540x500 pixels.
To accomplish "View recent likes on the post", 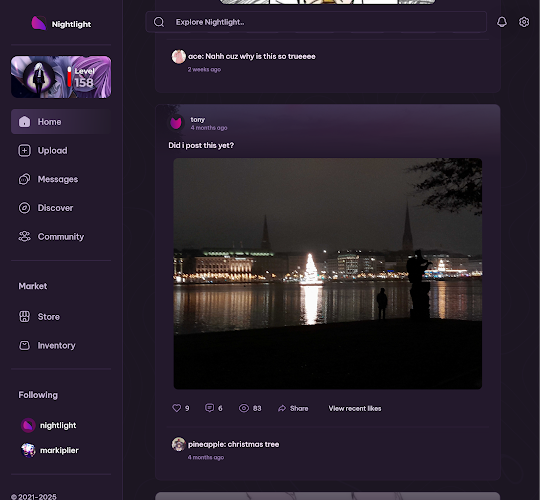I will 355,408.
